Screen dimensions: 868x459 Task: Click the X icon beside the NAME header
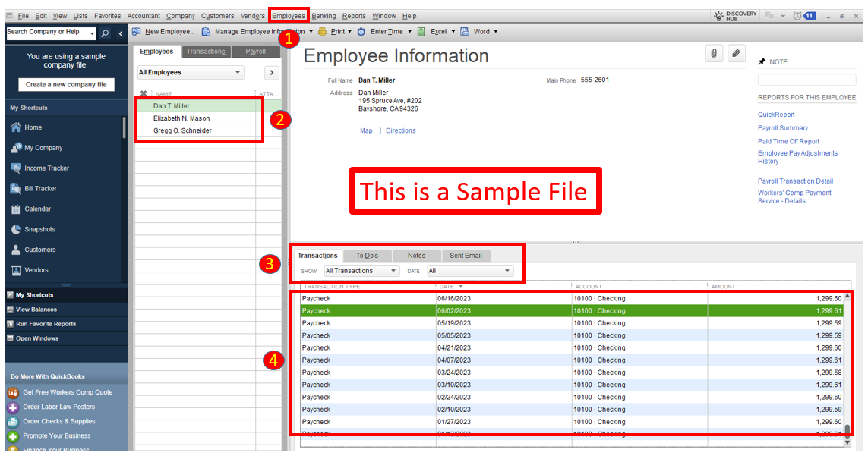(144, 94)
